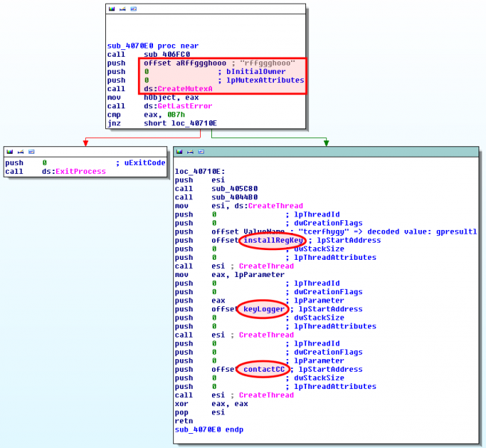Click the middle title icon on sub_4070E0 block
The image size is (486, 448).
click(122, 9)
